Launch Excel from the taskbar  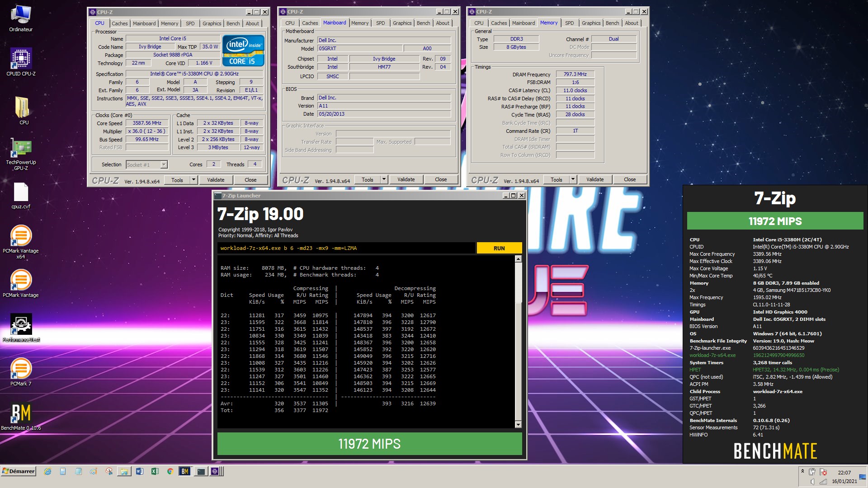point(155,471)
